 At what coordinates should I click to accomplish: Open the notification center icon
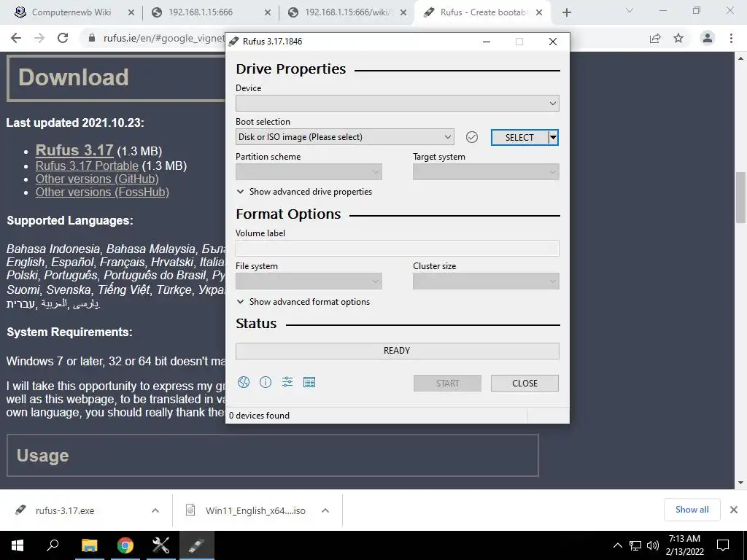coord(723,545)
